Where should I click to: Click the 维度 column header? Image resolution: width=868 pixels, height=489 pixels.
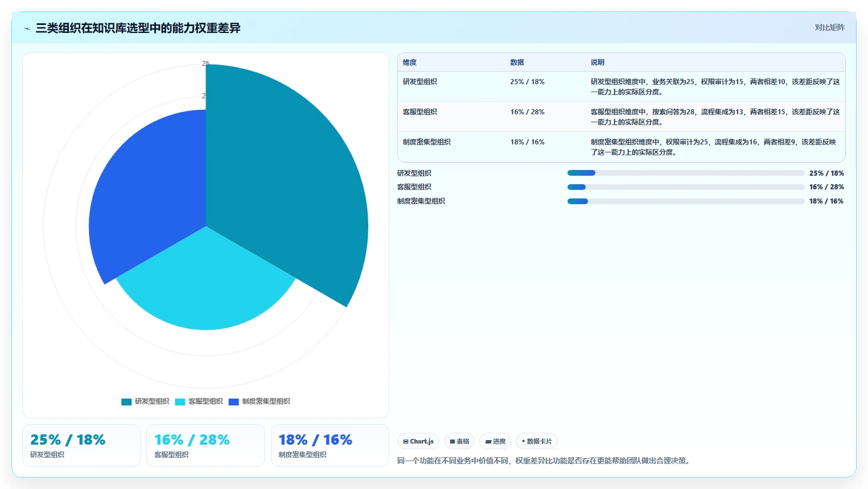[x=410, y=63]
